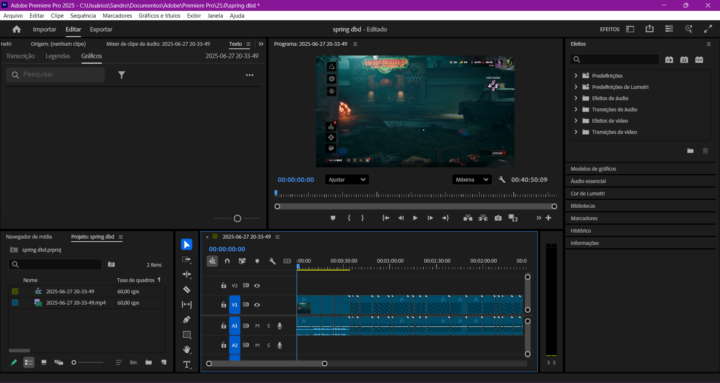This screenshot has width=720, height=383.
Task: Create new bin folder in Project panel
Action: 148,362
